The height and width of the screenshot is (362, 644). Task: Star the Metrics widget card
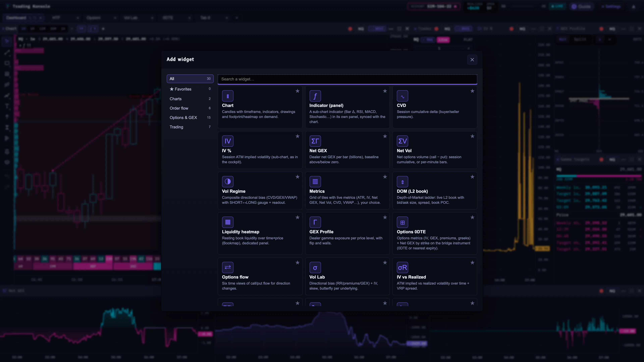coord(385,177)
